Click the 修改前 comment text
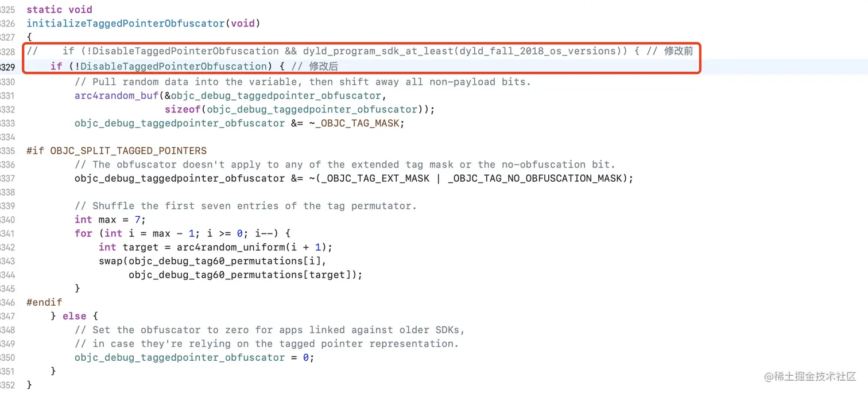The width and height of the screenshot is (868, 394). [679, 51]
